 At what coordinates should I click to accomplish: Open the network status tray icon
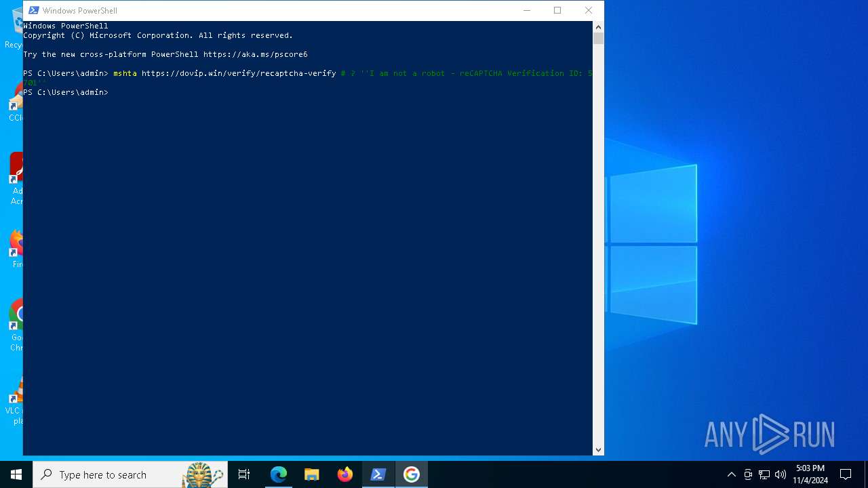click(x=764, y=474)
